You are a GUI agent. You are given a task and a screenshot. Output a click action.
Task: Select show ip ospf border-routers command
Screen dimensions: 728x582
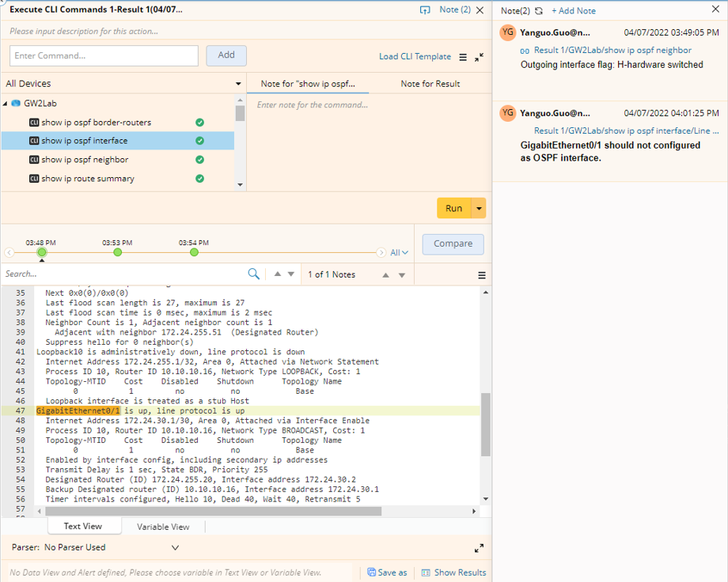pyautogui.click(x=96, y=123)
